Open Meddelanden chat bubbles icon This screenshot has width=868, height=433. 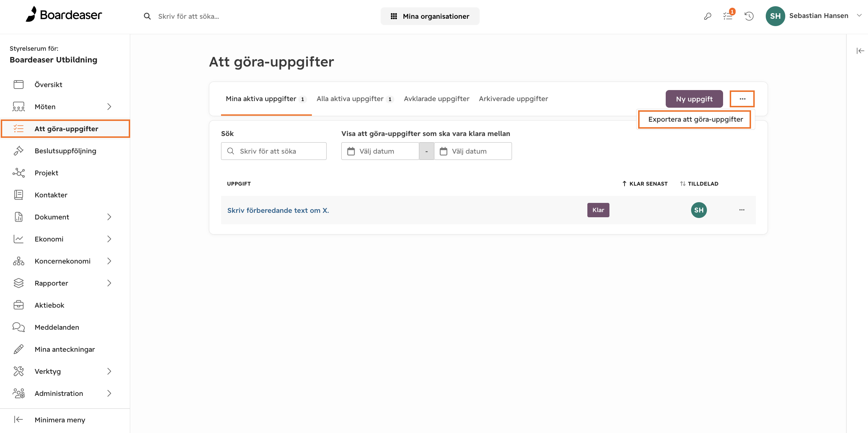coord(18,327)
